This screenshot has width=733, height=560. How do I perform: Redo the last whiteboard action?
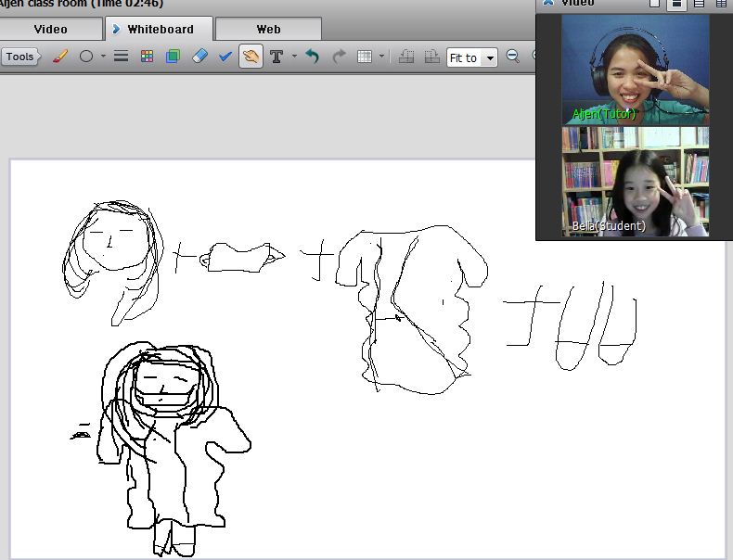[x=339, y=57]
